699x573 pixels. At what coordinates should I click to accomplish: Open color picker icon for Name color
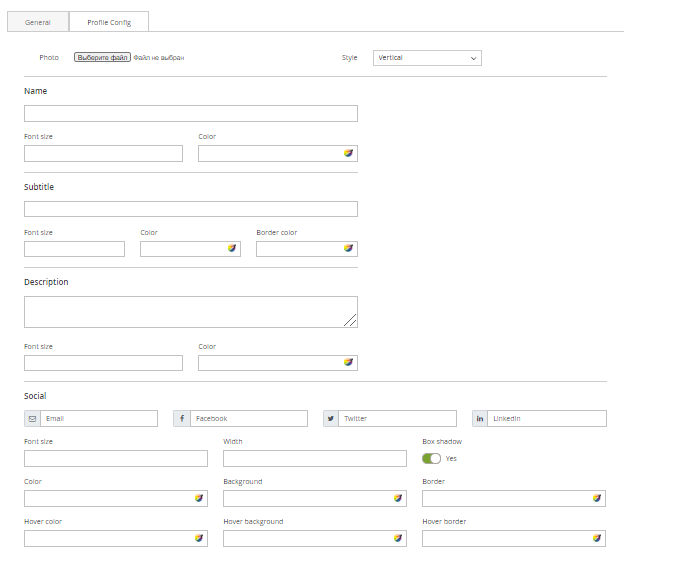click(x=348, y=154)
